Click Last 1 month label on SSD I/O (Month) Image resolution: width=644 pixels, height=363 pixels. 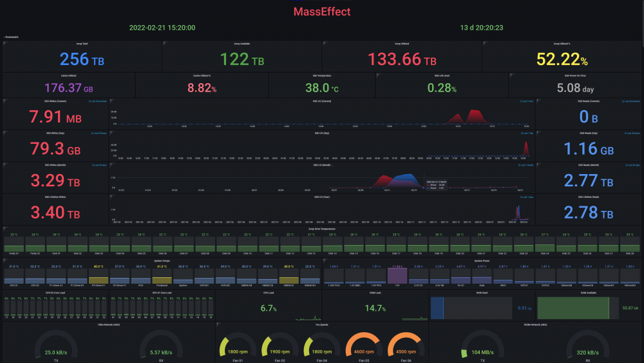526,165
